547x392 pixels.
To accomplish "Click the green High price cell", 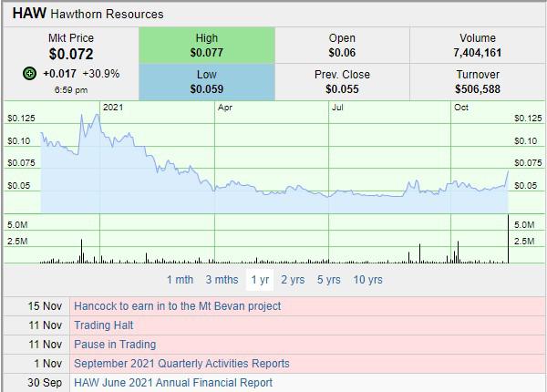I will tap(206, 46).
